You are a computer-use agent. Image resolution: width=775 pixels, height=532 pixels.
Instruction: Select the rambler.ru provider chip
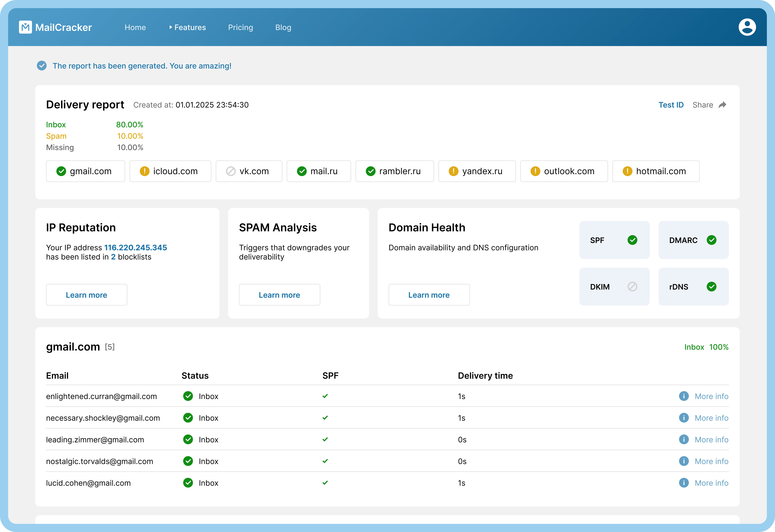pyautogui.click(x=395, y=171)
